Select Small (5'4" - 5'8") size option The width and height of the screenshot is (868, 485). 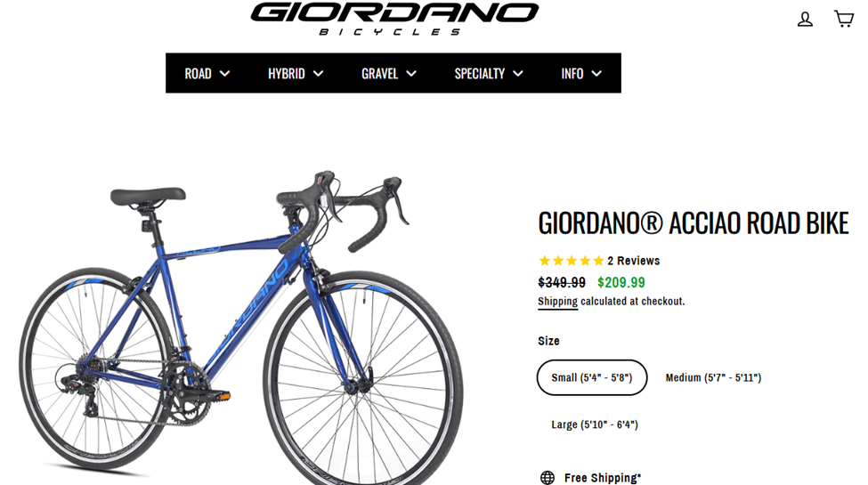point(592,377)
